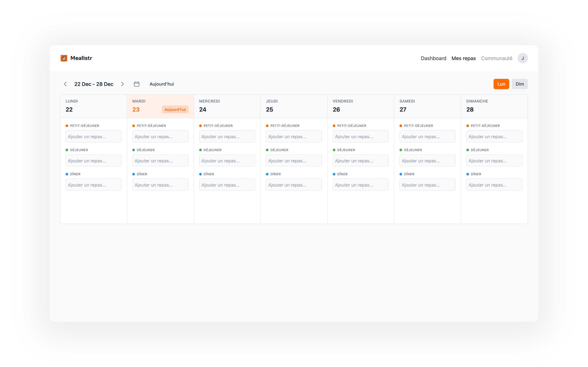Image resolution: width=588 pixels, height=367 pixels.
Task: Click the 22 Dec - 28 Dec range
Action: [x=94, y=84]
